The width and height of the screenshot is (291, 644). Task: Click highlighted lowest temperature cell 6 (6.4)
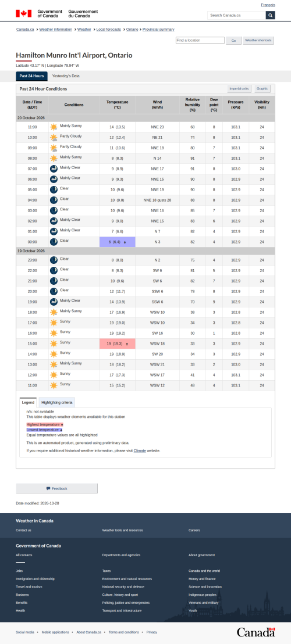117,242
